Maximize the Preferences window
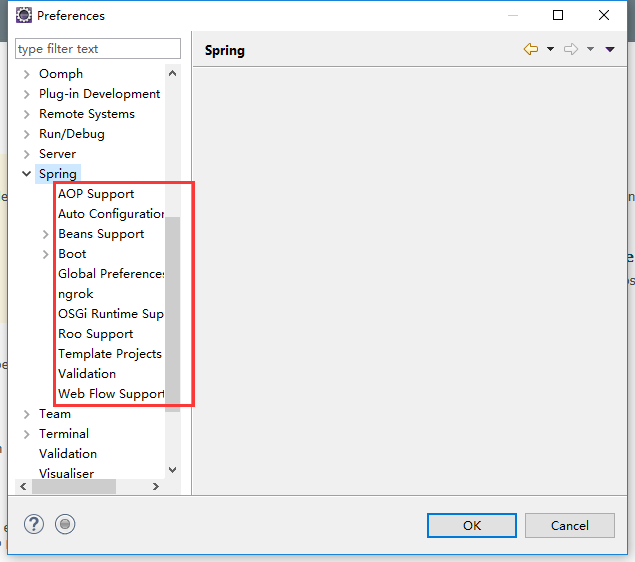 [558, 15]
